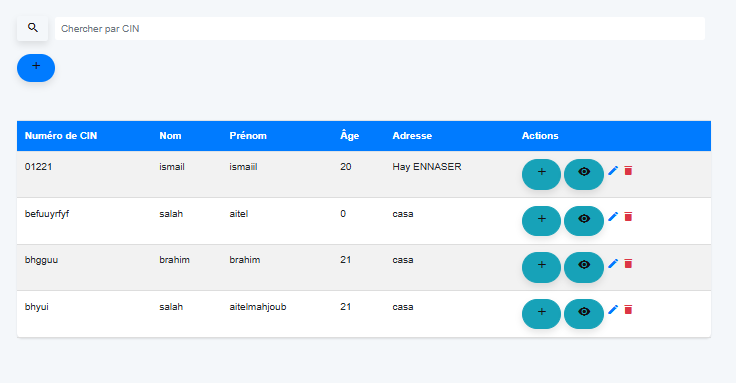Click the Actions column header
The image size is (736, 383).
pyautogui.click(x=540, y=136)
